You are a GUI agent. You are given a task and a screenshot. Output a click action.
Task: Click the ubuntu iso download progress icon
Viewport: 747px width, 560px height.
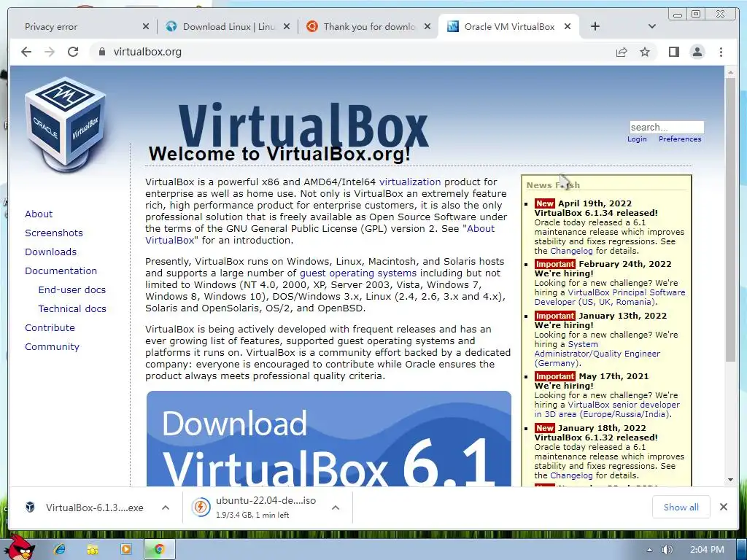coord(201,507)
